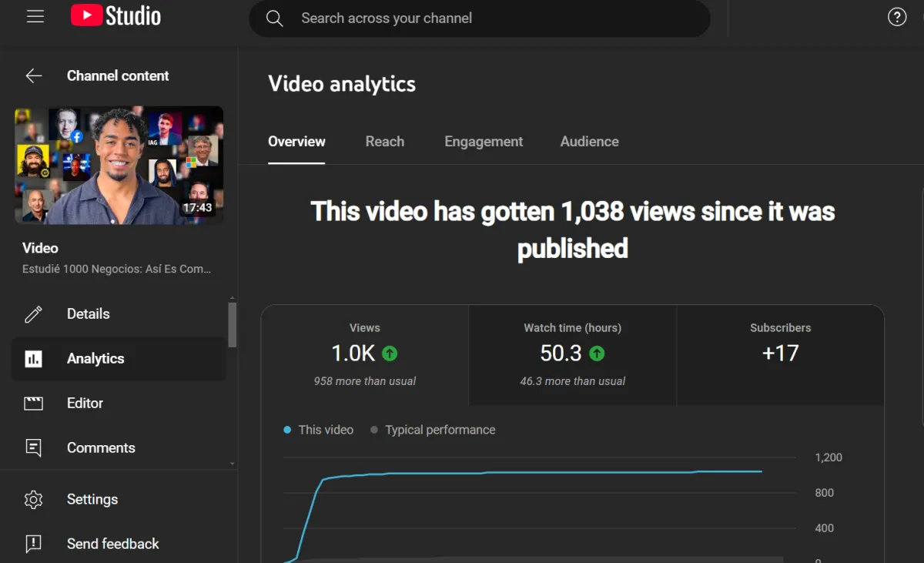
Task: Click the 1,200 chart axis label
Action: click(x=829, y=457)
